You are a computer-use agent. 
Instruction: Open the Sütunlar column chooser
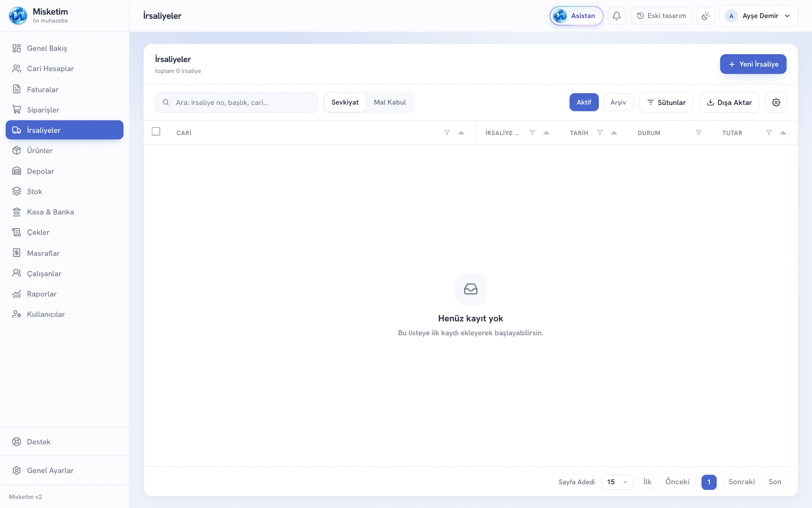click(667, 102)
